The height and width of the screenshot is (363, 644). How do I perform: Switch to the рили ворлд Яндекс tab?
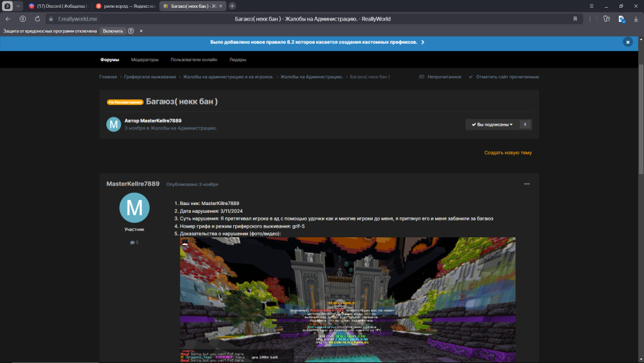126,6
